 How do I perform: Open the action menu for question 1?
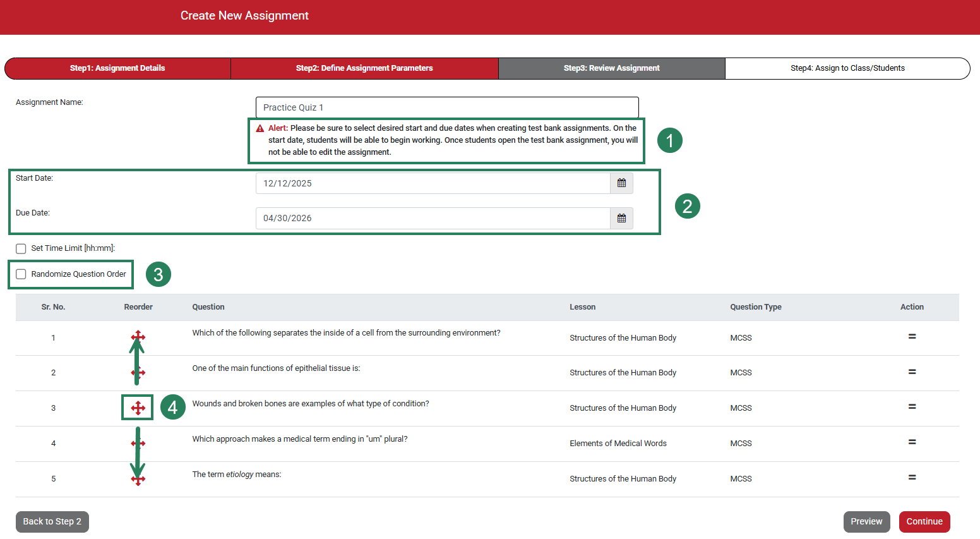click(x=912, y=337)
